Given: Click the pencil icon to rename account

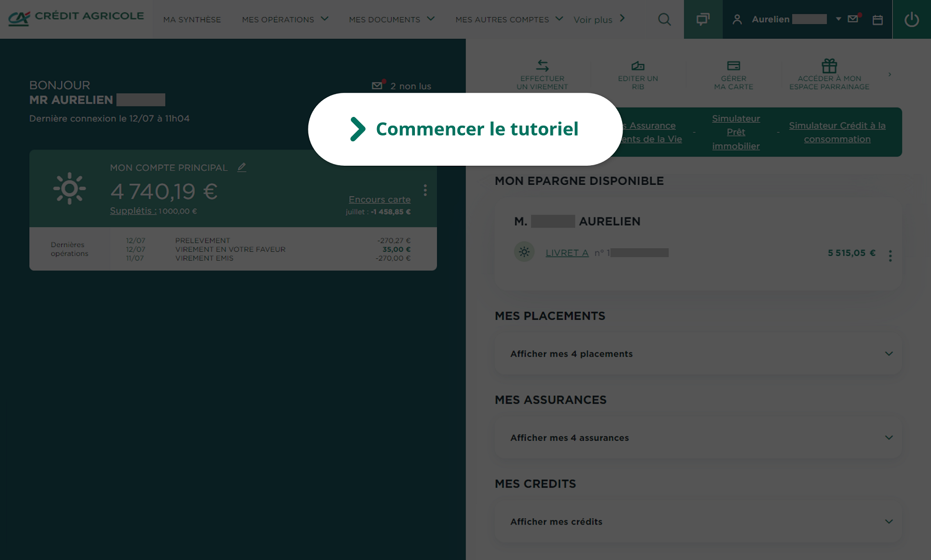Looking at the screenshot, I should (x=241, y=167).
